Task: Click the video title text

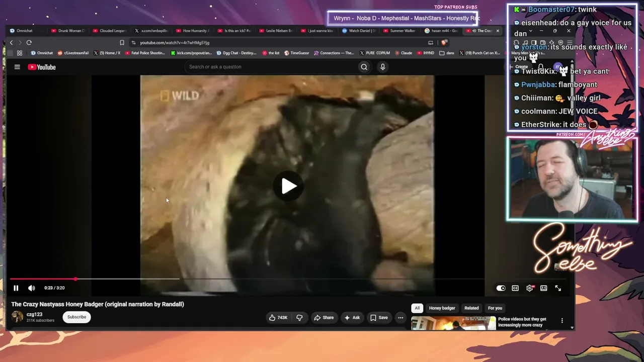Action: point(98,304)
